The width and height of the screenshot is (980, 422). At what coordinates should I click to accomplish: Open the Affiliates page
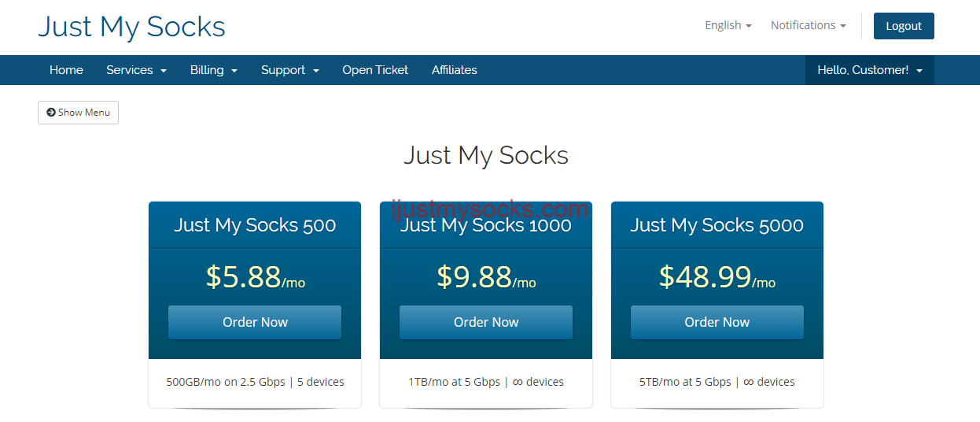455,70
